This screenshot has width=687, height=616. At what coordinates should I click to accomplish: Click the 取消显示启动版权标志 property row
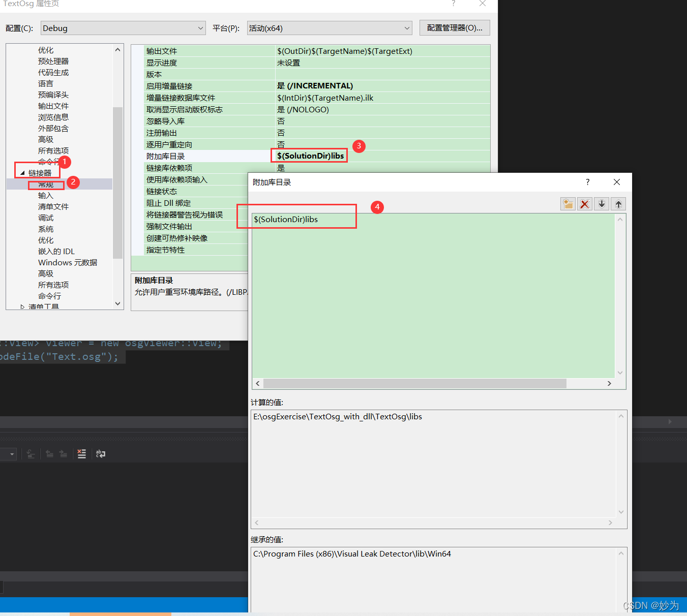pyautogui.click(x=317, y=109)
